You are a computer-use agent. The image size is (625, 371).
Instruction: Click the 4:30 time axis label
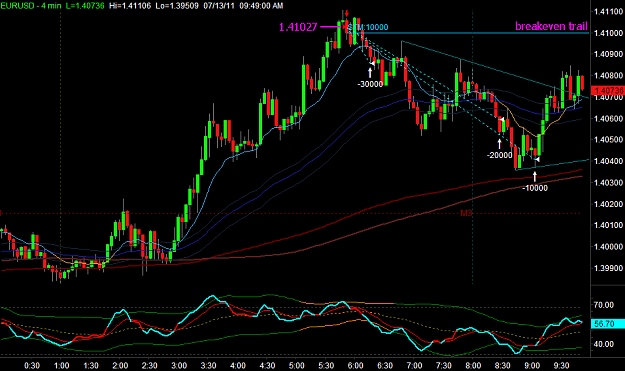[267, 365]
